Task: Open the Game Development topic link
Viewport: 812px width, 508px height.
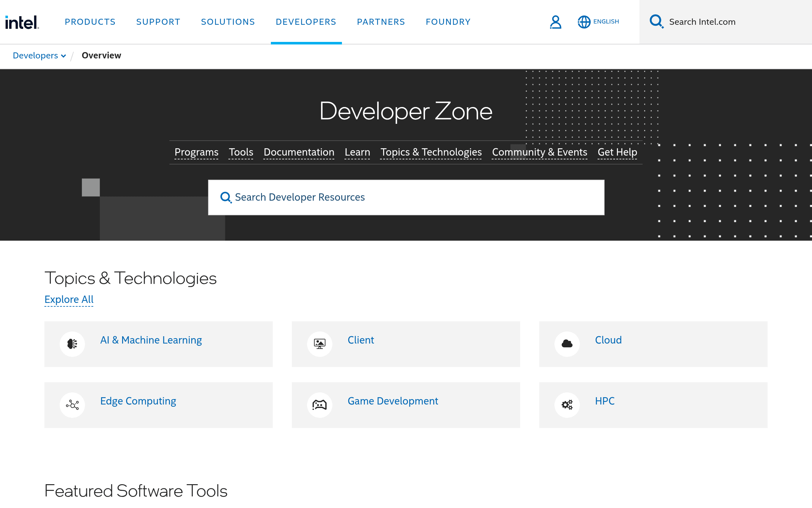Action: [x=393, y=401]
